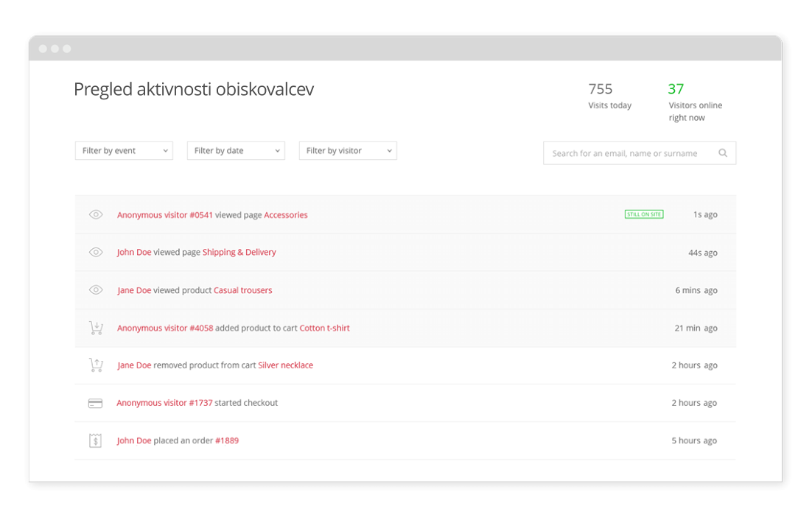
Task: Click the credit card checkout icon
Action: [x=95, y=403]
